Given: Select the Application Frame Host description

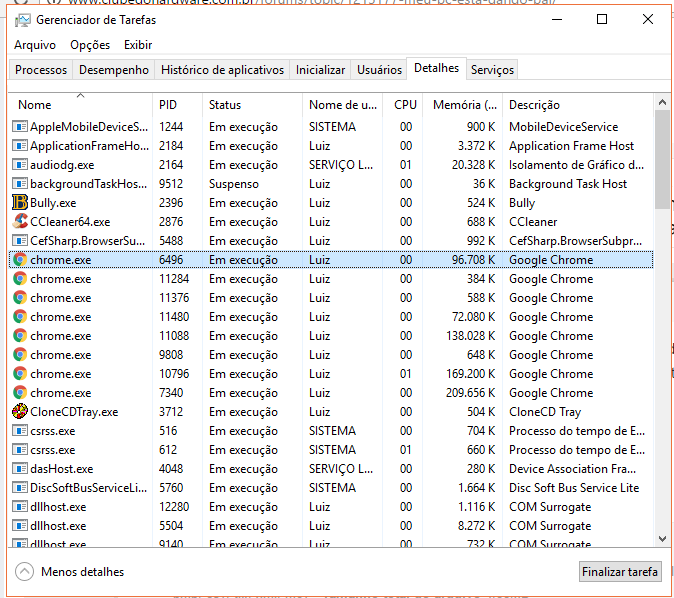Looking at the screenshot, I should click(x=571, y=146).
